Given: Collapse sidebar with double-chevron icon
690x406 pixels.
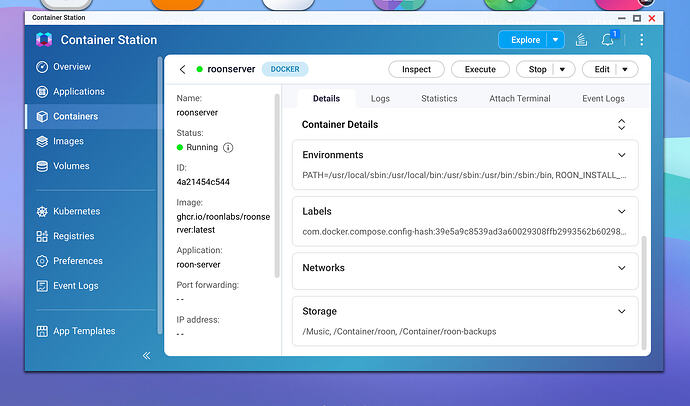Looking at the screenshot, I should [147, 355].
